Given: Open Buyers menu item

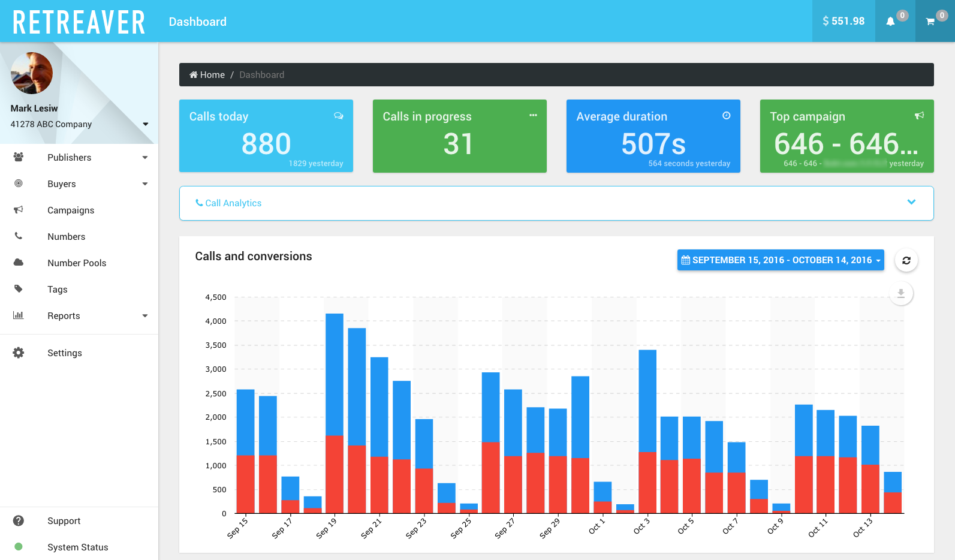Looking at the screenshot, I should pyautogui.click(x=79, y=183).
